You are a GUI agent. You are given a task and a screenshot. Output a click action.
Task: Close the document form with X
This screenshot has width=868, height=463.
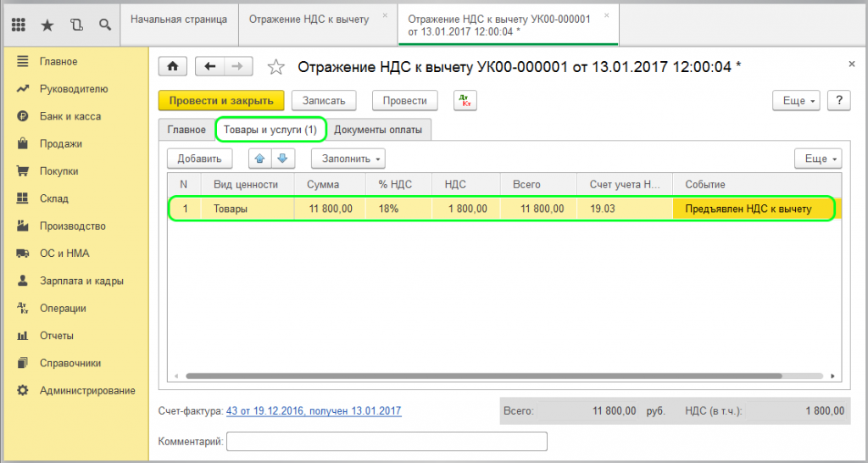(x=852, y=64)
